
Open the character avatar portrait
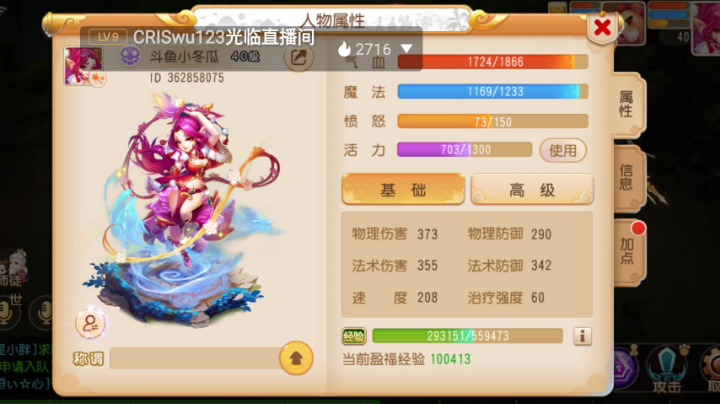point(83,66)
